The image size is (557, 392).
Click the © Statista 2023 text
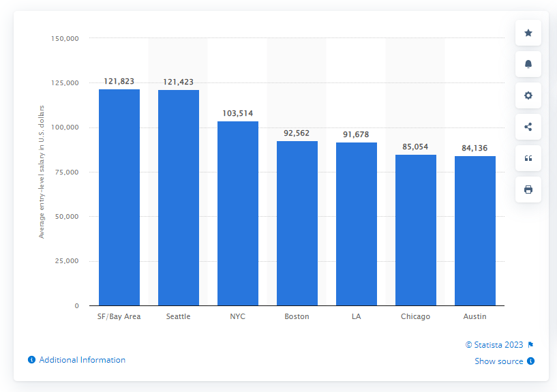tap(494, 345)
